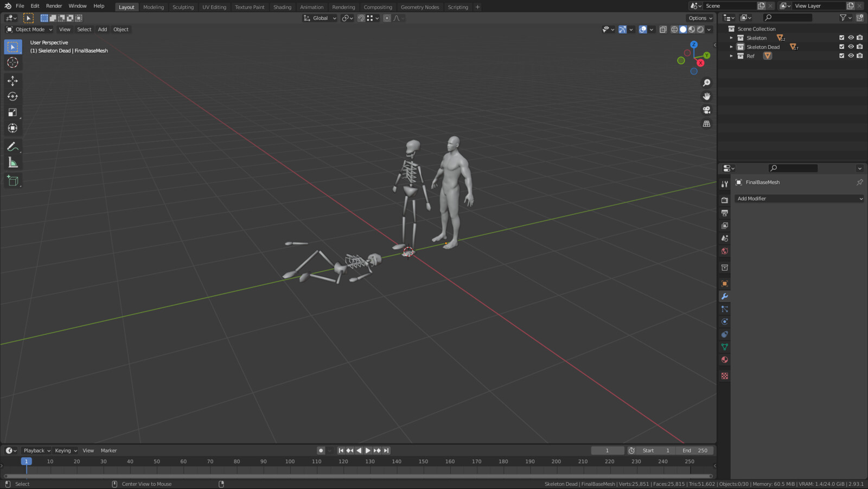This screenshot has height=489, width=868.
Task: Open Object Data properties tab
Action: (725, 347)
